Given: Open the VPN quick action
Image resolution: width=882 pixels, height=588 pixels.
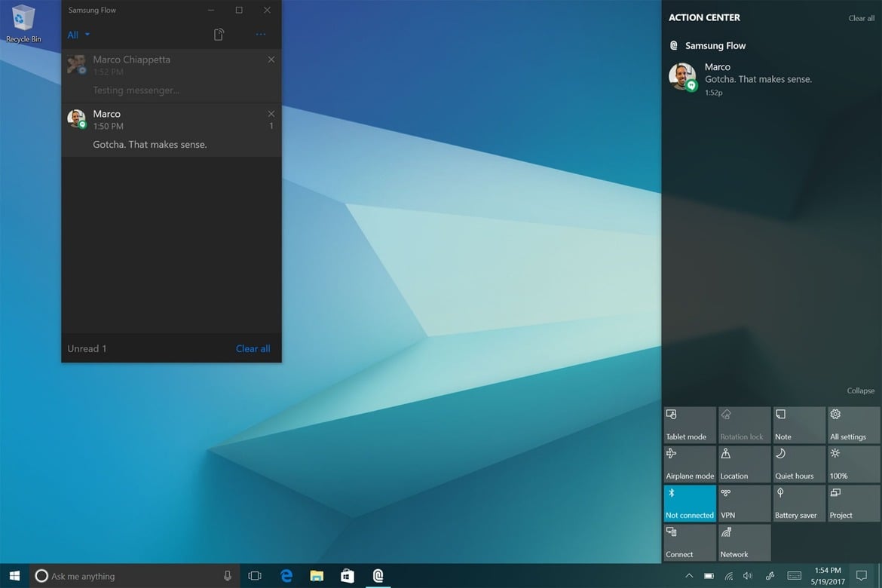Looking at the screenshot, I should [x=744, y=504].
